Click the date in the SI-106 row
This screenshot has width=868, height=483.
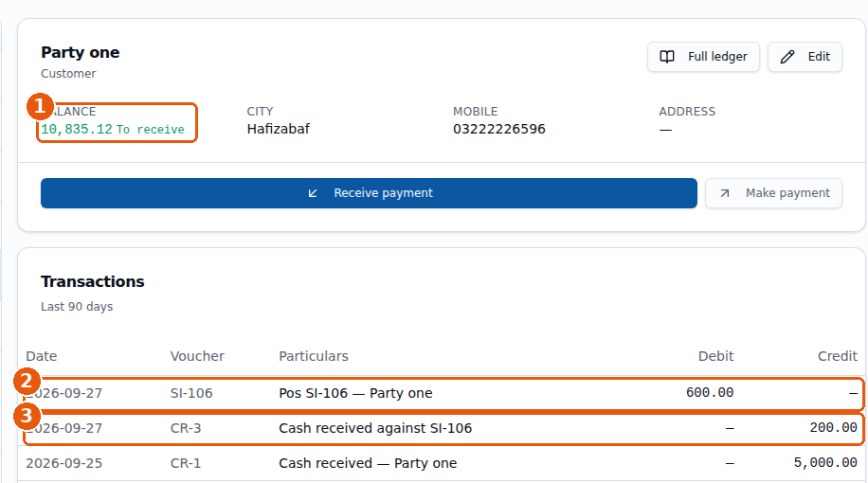pyautogui.click(x=64, y=393)
